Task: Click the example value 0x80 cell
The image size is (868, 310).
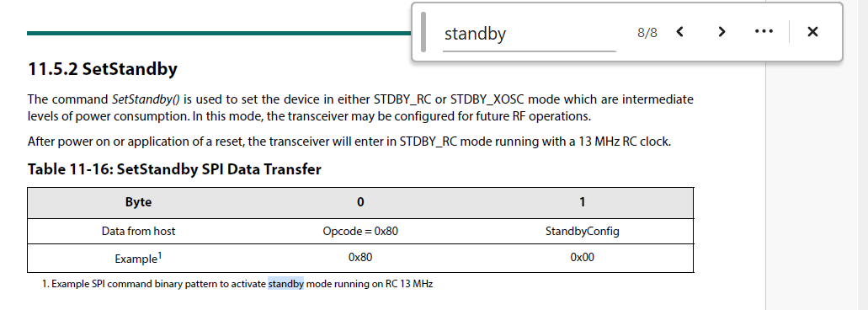Action: 359,258
